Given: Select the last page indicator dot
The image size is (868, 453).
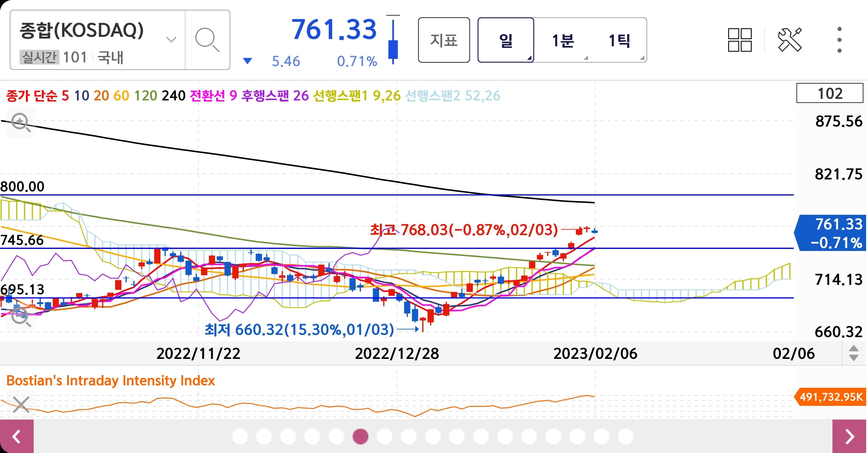Looking at the screenshot, I should click(x=625, y=437).
